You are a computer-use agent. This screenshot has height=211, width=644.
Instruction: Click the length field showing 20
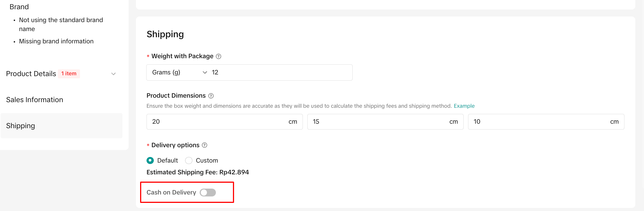pos(218,122)
